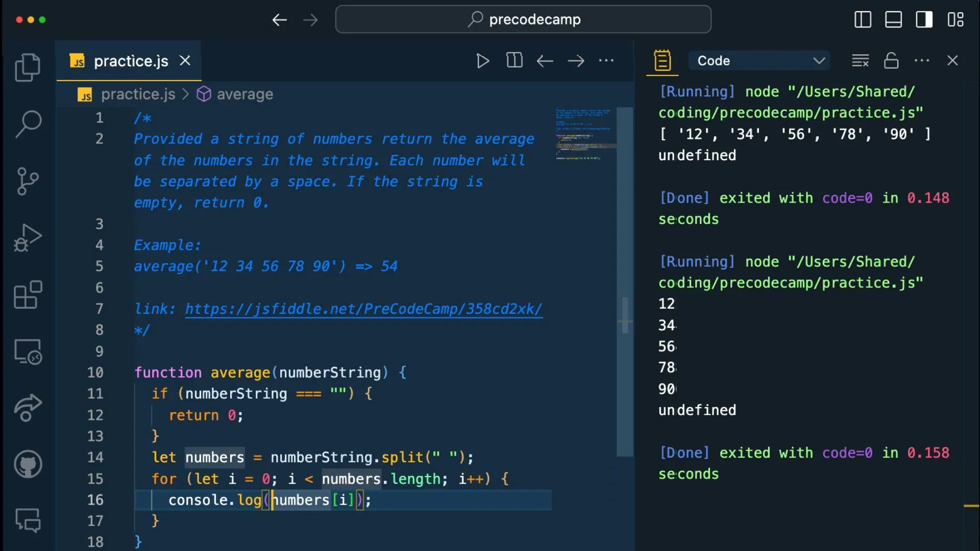The height and width of the screenshot is (551, 980).
Task: Toggle the output scroll lock icon
Action: 891,61
